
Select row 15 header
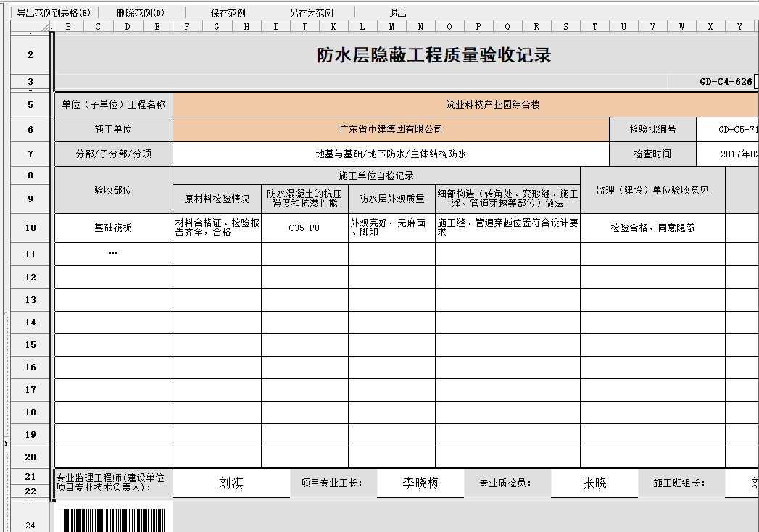tap(30, 345)
